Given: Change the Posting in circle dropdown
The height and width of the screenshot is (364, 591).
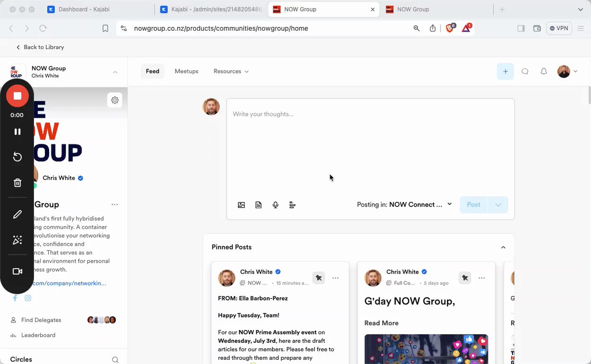Looking at the screenshot, I should (x=405, y=205).
